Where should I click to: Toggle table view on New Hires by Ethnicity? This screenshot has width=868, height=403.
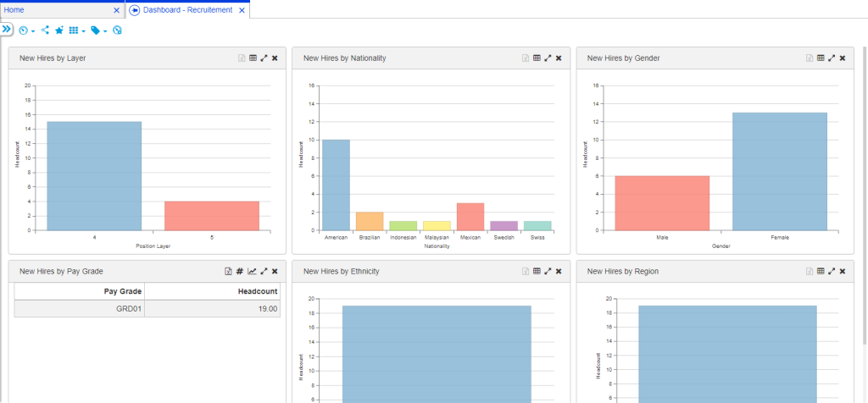tap(537, 272)
